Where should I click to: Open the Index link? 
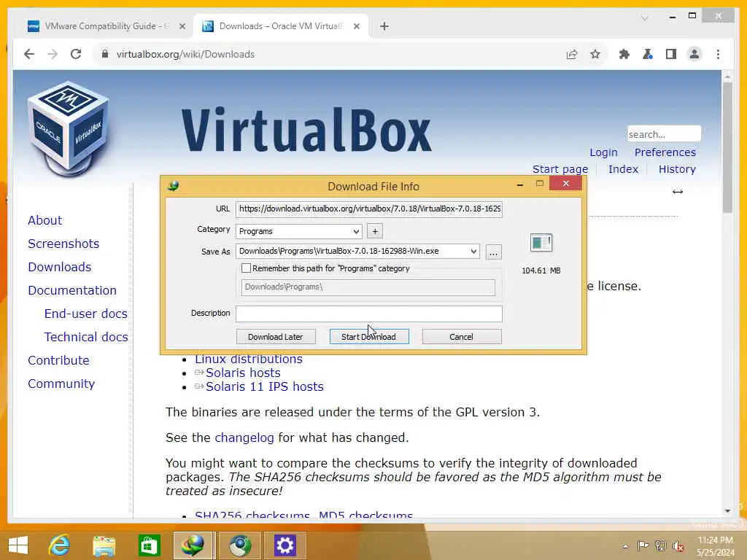pos(623,169)
